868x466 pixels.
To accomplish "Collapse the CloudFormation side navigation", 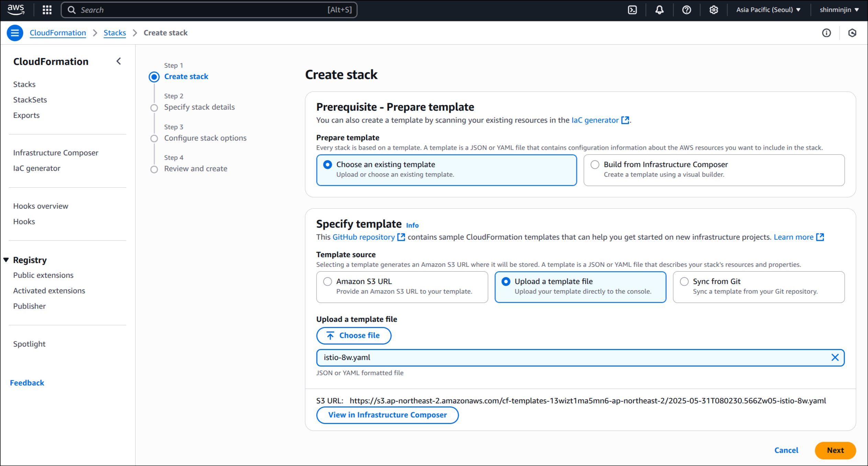I will click(119, 61).
